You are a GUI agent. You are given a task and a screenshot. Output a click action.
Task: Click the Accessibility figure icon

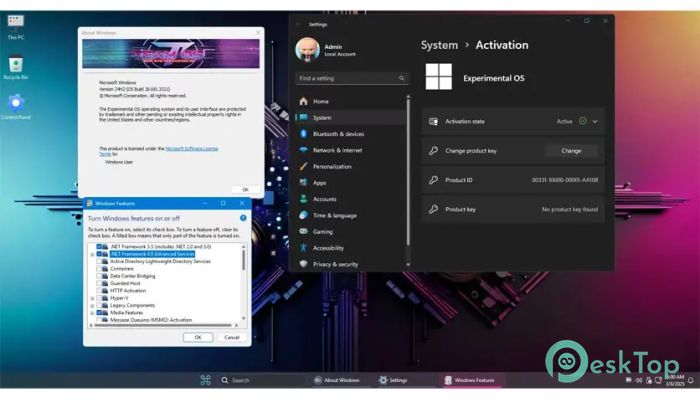click(x=304, y=248)
